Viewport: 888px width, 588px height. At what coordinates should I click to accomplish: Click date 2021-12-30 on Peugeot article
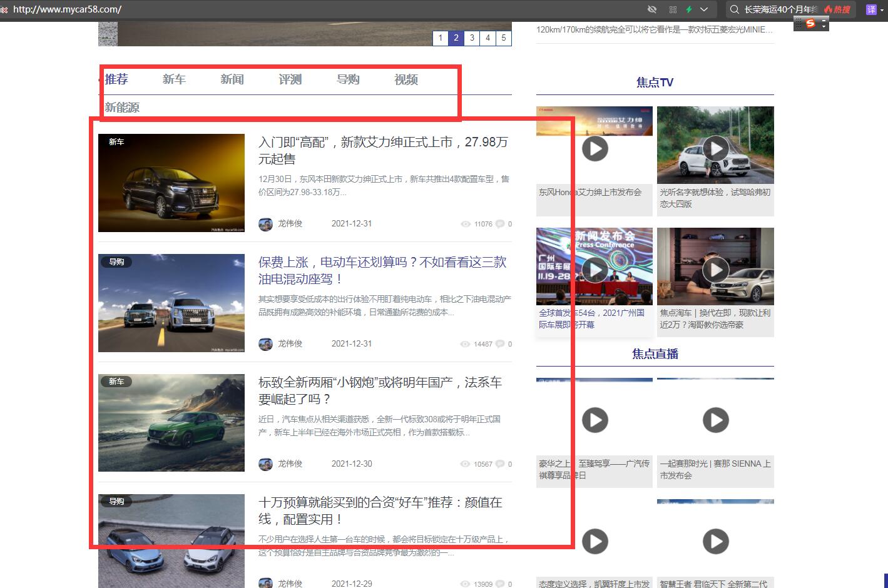coord(352,464)
